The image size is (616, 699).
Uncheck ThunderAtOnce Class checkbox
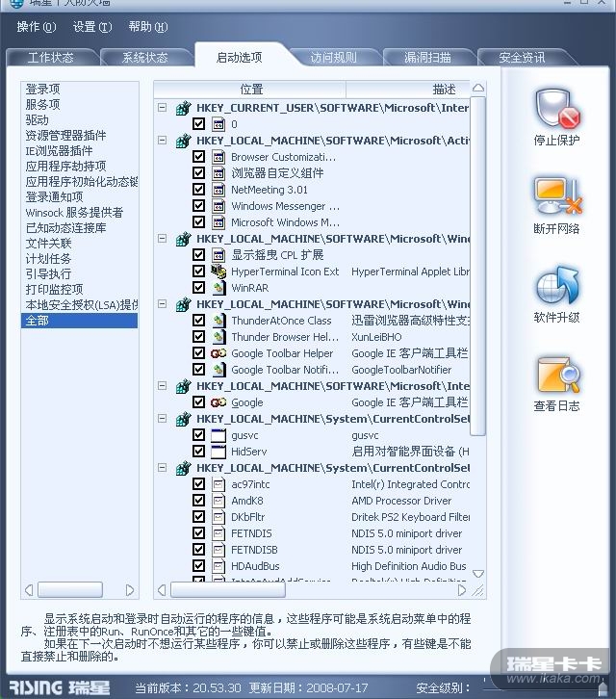pyautogui.click(x=199, y=320)
